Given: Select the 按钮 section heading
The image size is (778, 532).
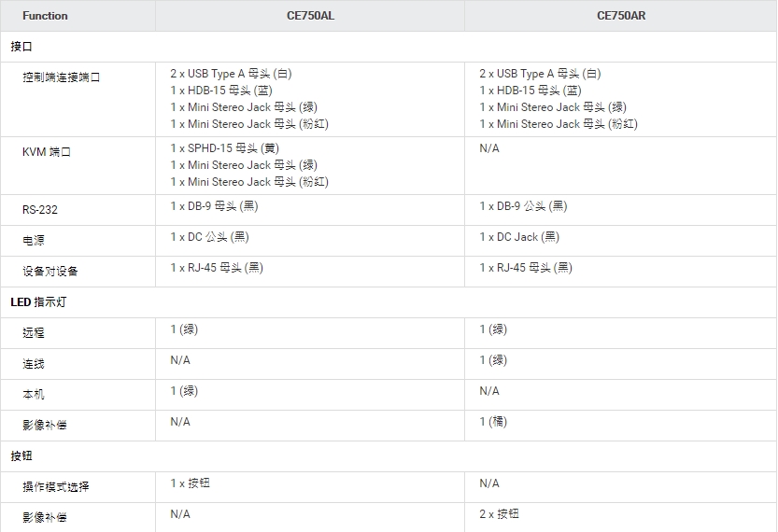Looking at the screenshot, I should pos(21,456).
